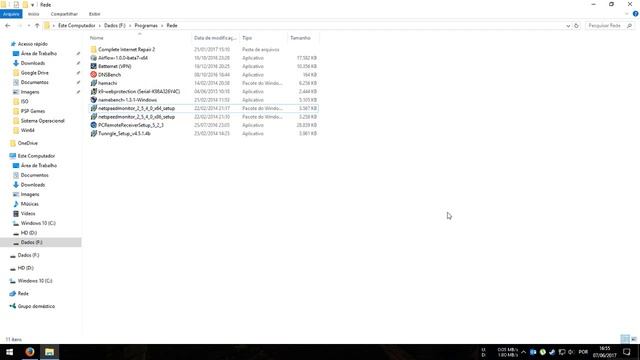The width and height of the screenshot is (640, 360).
Task: Show hidden system tray icons
Action: tap(523, 352)
